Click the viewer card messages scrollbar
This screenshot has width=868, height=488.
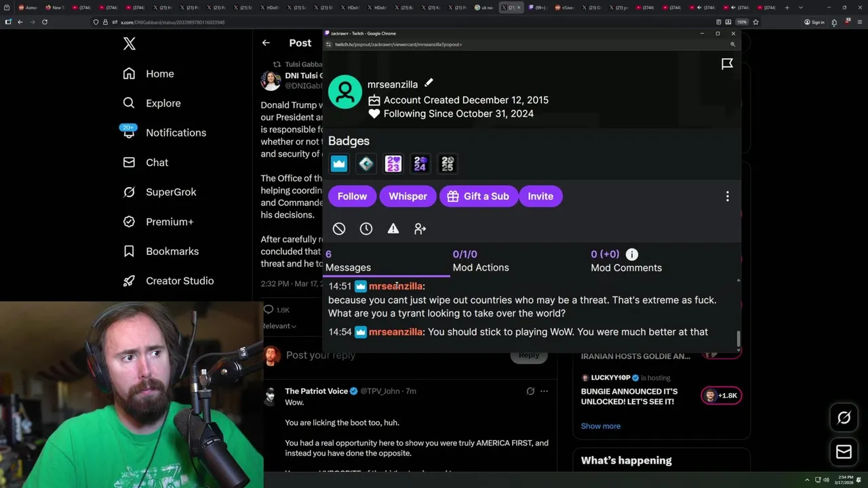click(738, 338)
